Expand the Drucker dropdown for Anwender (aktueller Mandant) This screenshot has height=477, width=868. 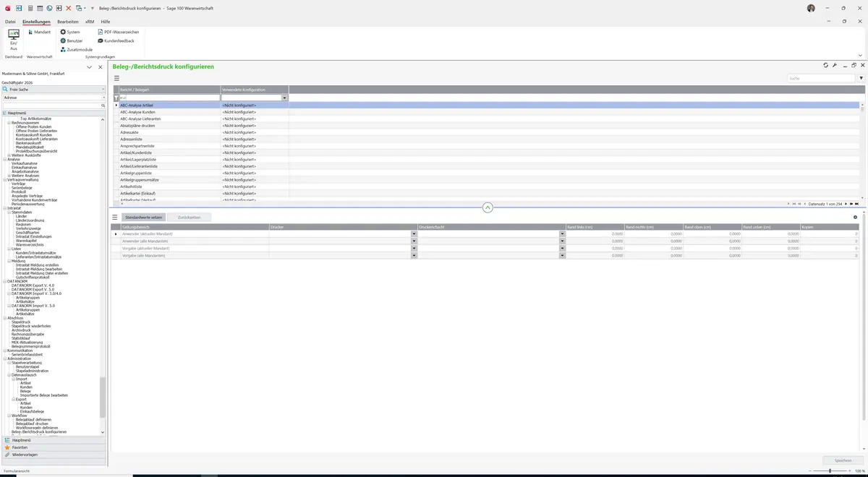[x=414, y=234]
